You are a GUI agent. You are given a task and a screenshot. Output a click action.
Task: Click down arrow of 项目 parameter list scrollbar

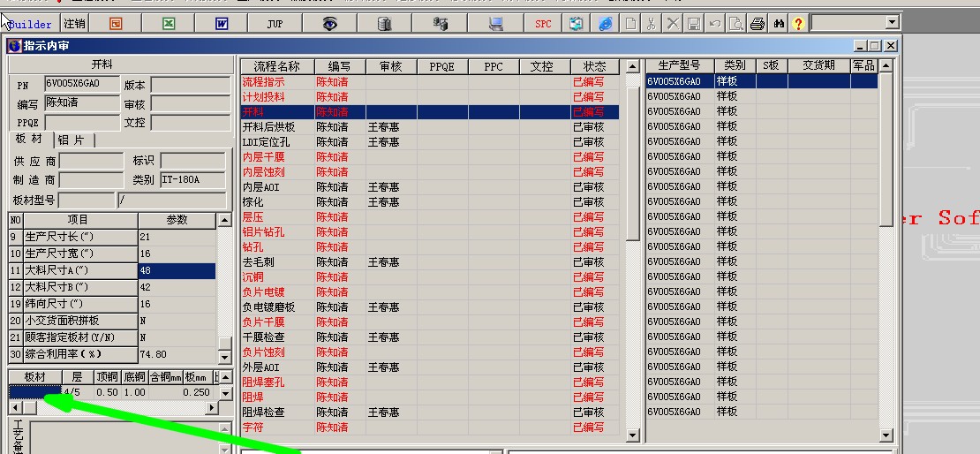tap(224, 357)
